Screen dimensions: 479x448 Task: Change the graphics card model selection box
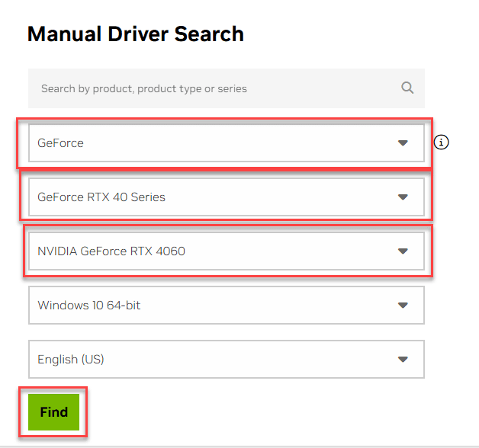[226, 251]
